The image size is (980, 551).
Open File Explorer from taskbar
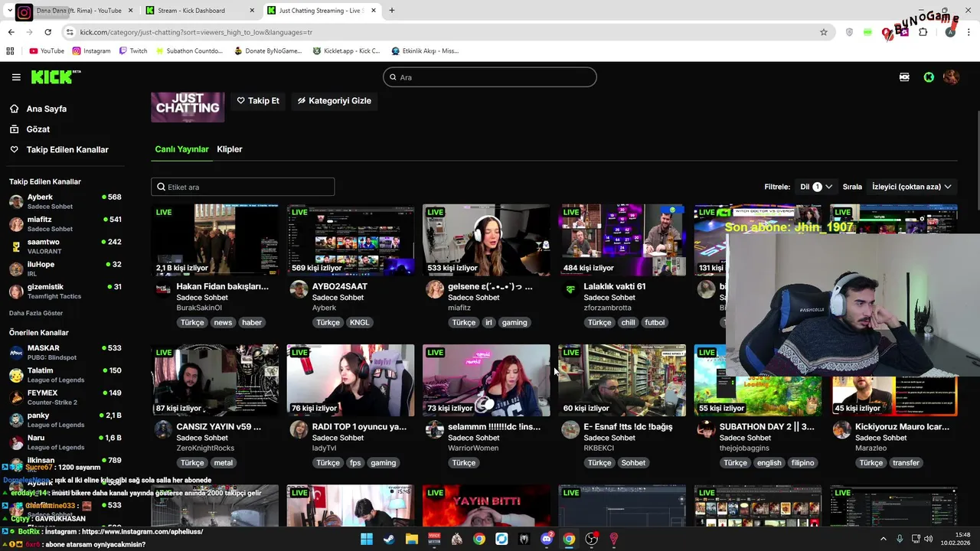[x=412, y=539]
